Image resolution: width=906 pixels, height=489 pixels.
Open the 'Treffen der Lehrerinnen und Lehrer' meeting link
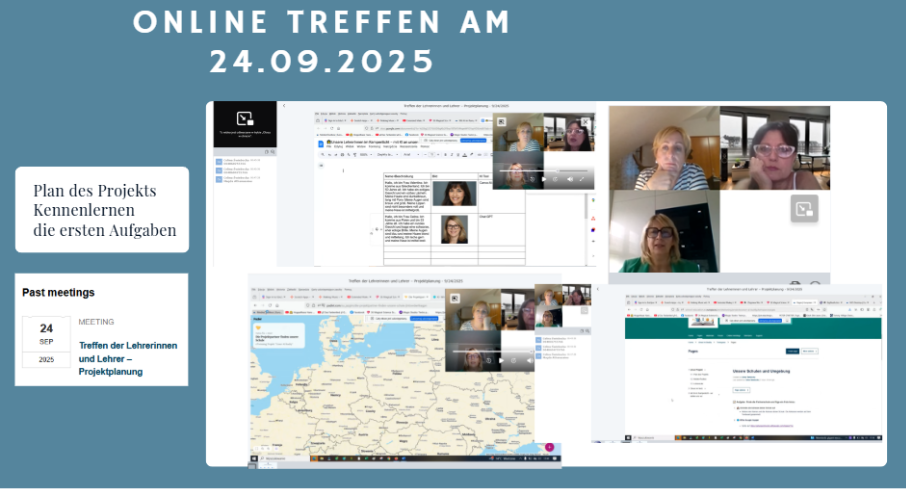tap(128, 358)
